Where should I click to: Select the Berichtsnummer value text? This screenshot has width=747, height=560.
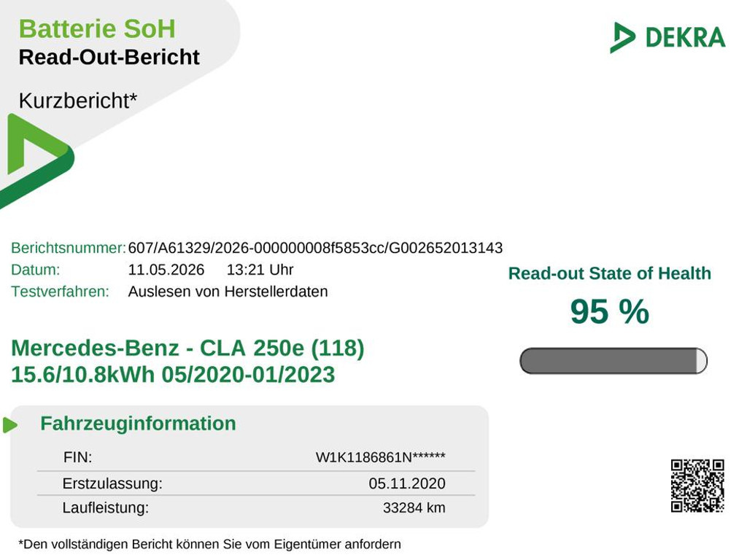click(315, 248)
